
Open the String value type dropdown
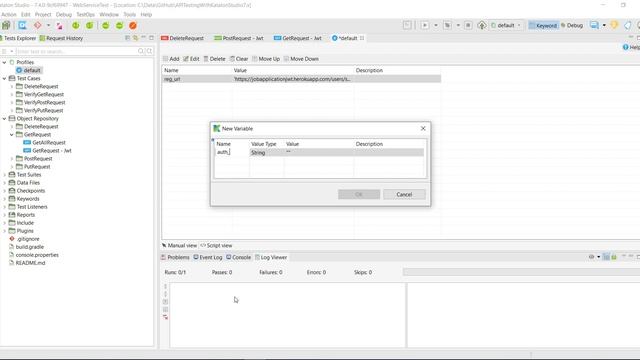pyautogui.click(x=267, y=152)
